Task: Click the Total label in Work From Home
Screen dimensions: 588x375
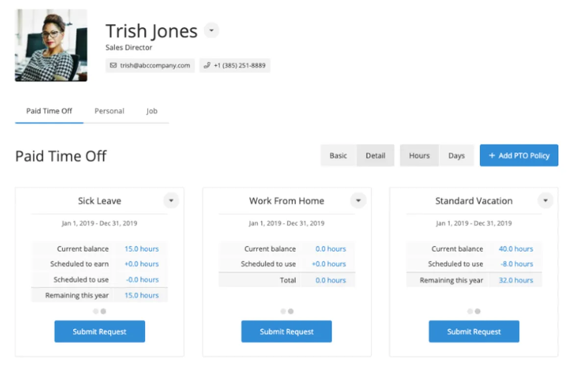Action: point(288,280)
